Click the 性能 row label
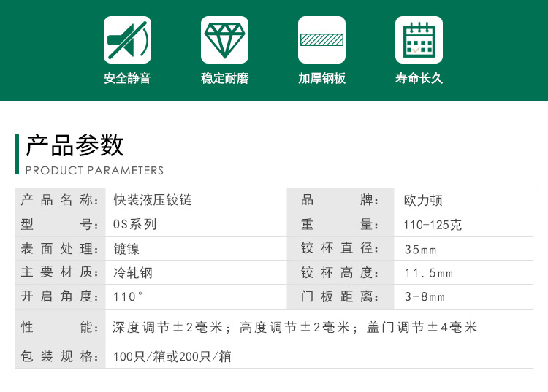The height and width of the screenshot is (392, 548). (60, 327)
